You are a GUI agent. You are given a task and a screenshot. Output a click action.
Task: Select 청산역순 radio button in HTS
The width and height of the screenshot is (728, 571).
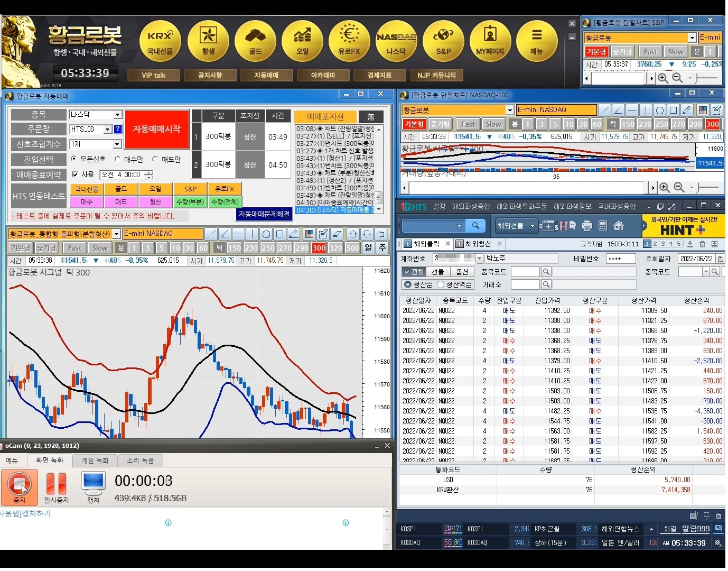[440, 284]
